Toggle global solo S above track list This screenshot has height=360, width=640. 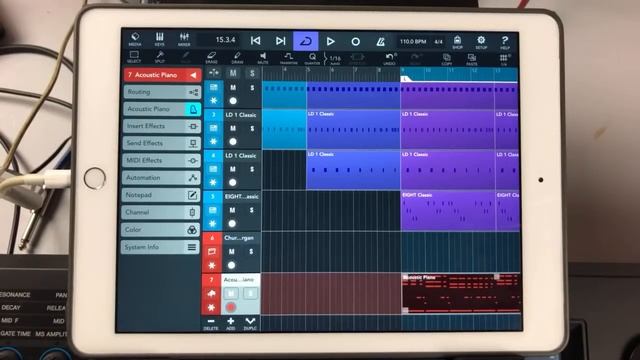pyautogui.click(x=252, y=73)
